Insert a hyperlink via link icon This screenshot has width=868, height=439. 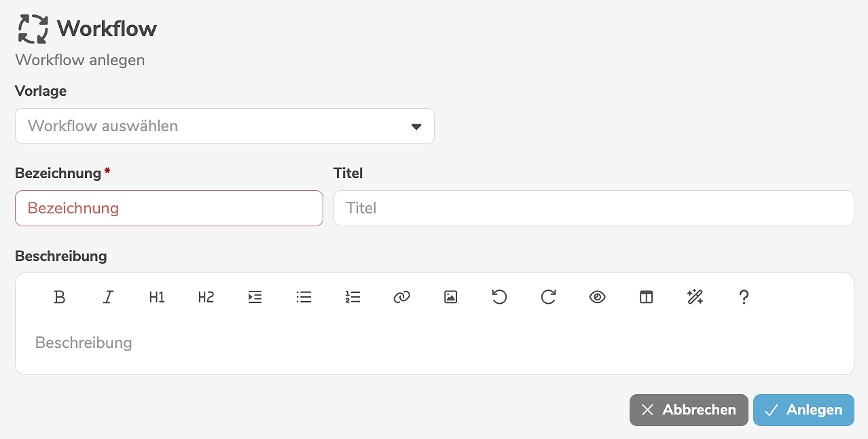pyautogui.click(x=401, y=297)
